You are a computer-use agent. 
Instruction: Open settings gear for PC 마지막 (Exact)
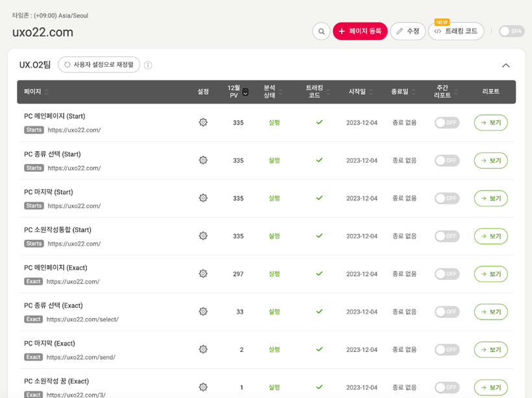[x=203, y=349]
